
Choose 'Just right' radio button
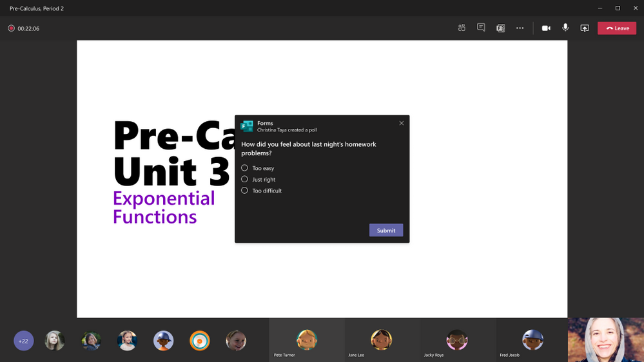[244, 179]
